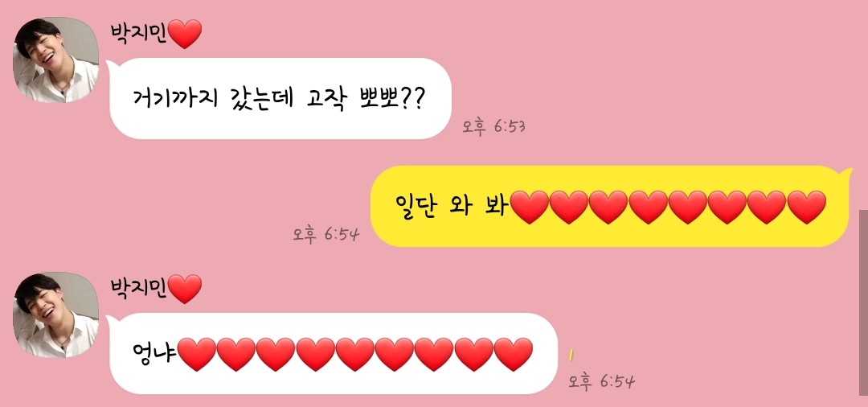Click the 오후 6:54 timestamp beside the yellow bubble
The width and height of the screenshot is (868, 407).
(326, 234)
